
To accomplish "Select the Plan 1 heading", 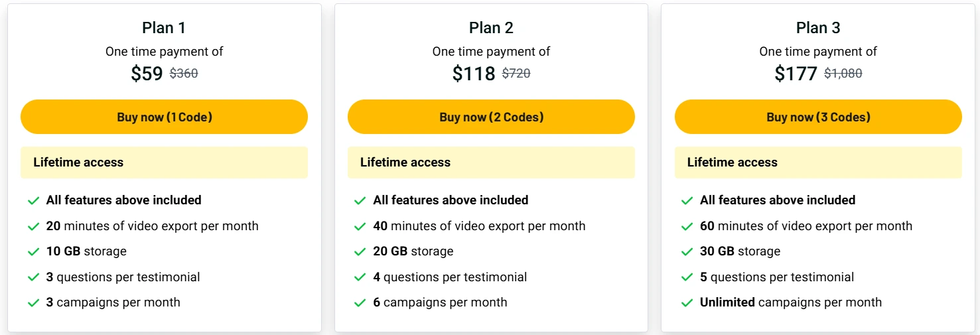I will 164,28.
